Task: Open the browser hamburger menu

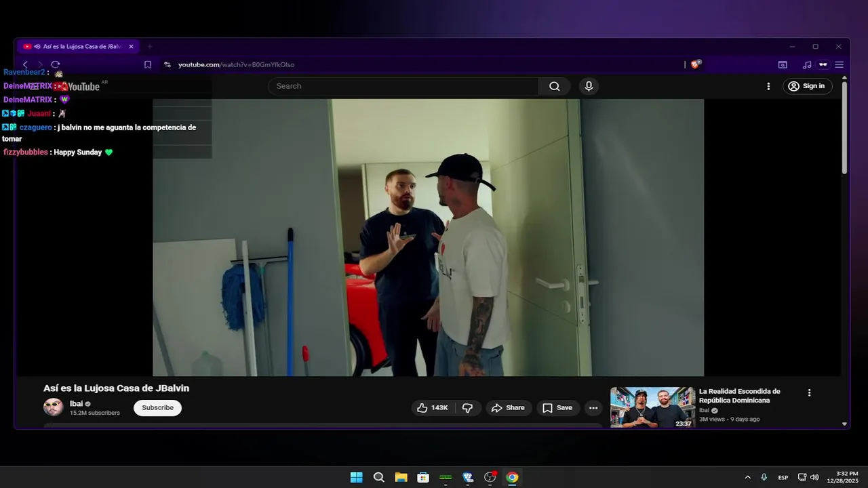Action: [840, 64]
